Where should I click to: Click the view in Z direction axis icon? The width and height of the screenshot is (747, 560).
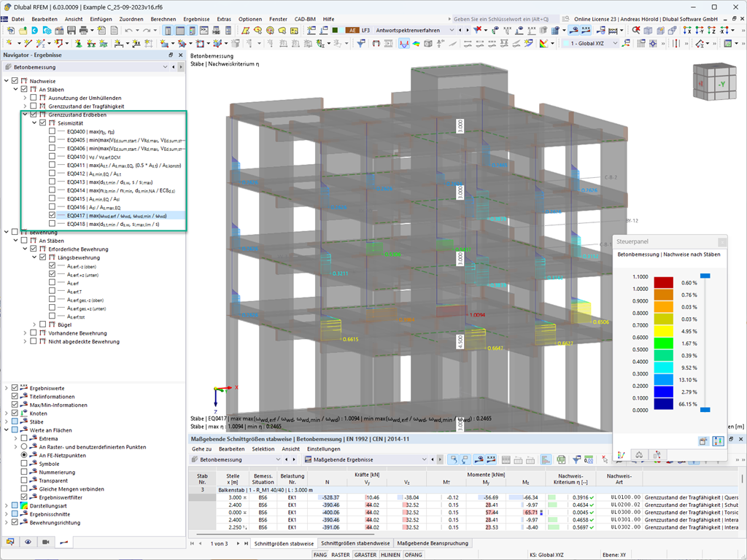click(711, 30)
